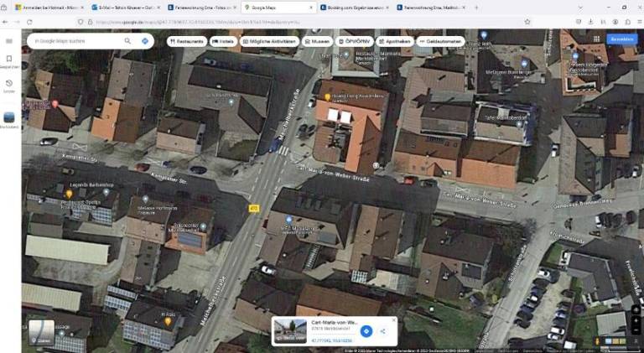
Task: Zoom in with the plus control
Action: click(636, 320)
